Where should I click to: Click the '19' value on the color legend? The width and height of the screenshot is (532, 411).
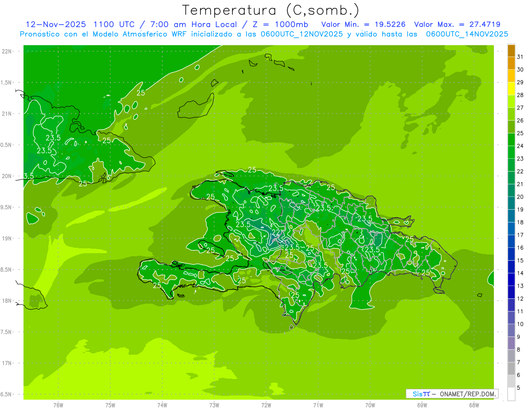[x=520, y=210]
